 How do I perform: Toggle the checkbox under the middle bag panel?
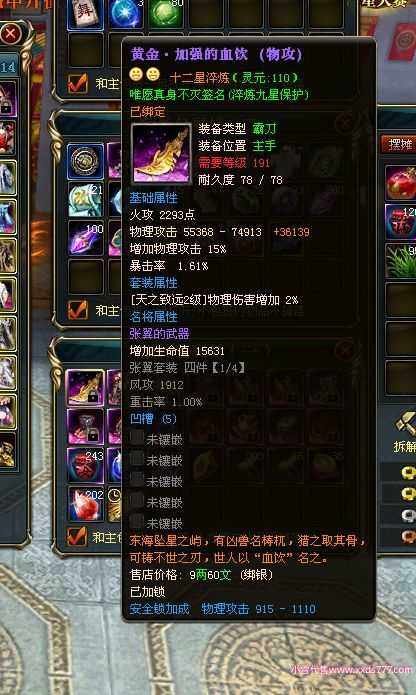click(78, 310)
